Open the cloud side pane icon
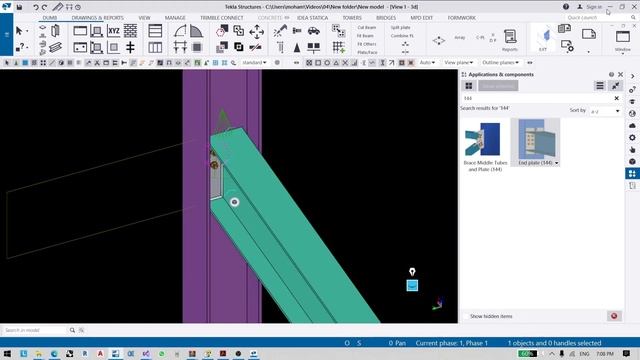The height and width of the screenshot is (360, 640). tap(632, 125)
